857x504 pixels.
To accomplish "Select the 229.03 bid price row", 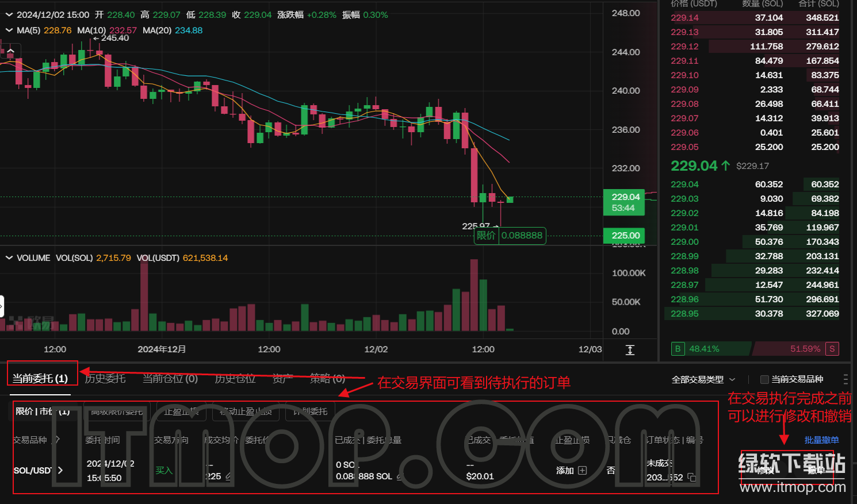I will click(755, 199).
